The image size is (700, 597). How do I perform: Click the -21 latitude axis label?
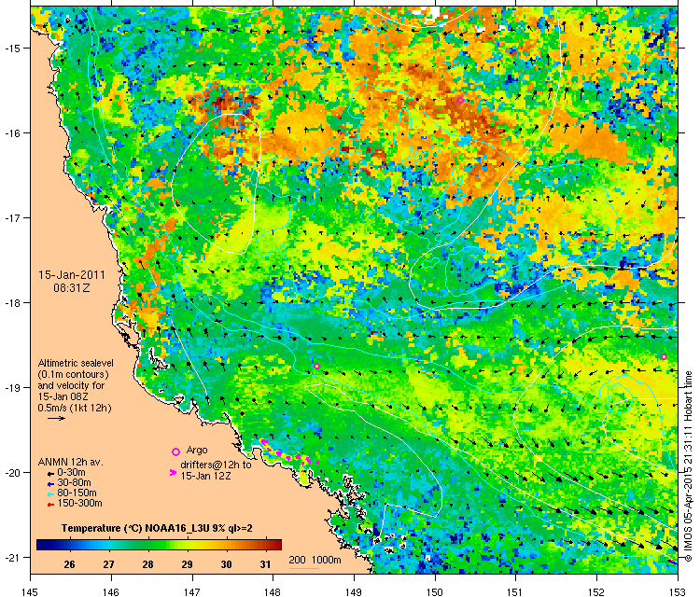pyautogui.click(x=11, y=557)
